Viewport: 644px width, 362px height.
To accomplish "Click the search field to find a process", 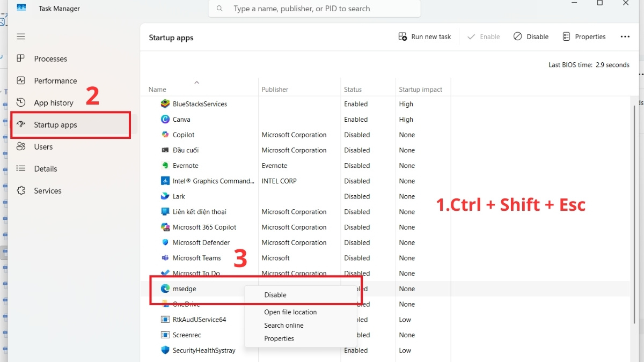I will click(x=314, y=9).
